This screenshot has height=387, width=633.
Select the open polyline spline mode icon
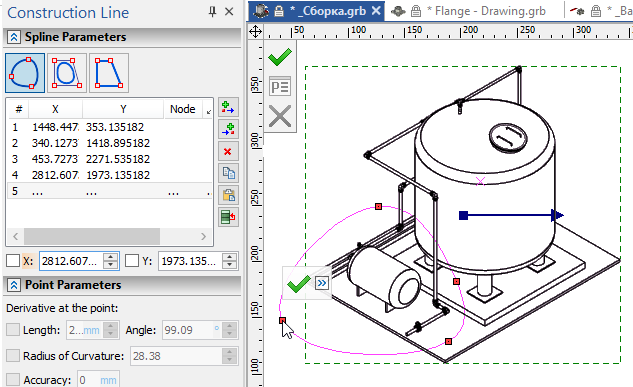pyautogui.click(x=109, y=73)
